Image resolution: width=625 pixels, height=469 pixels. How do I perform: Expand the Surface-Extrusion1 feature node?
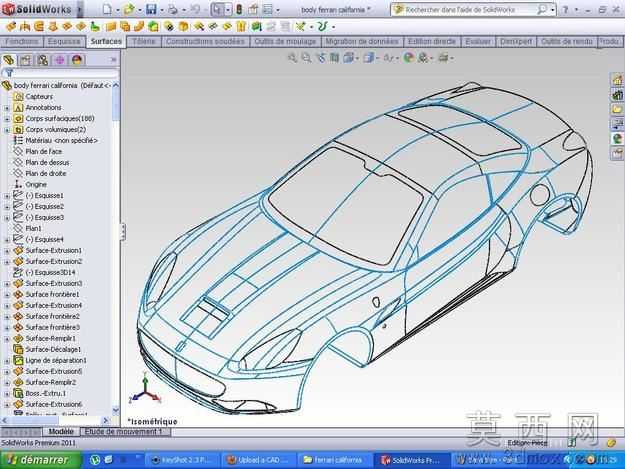click(7, 251)
